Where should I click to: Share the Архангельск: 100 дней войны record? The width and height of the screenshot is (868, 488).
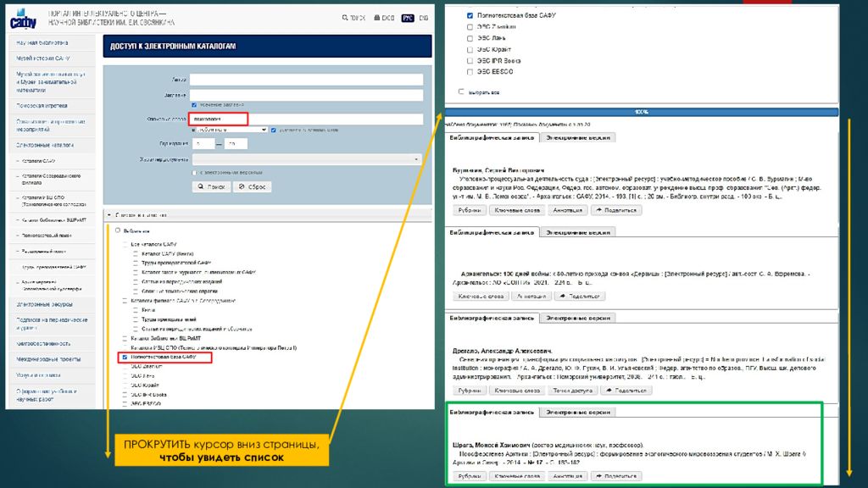[x=580, y=296]
